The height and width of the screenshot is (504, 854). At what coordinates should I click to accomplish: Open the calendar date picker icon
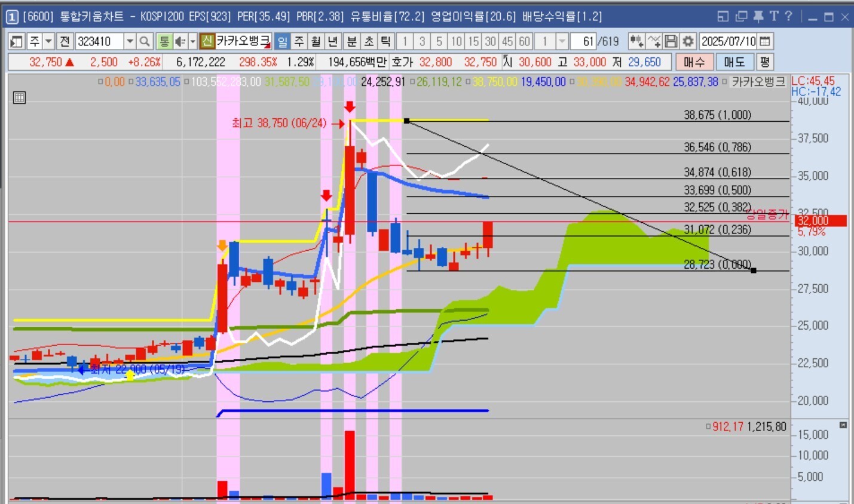coord(765,41)
